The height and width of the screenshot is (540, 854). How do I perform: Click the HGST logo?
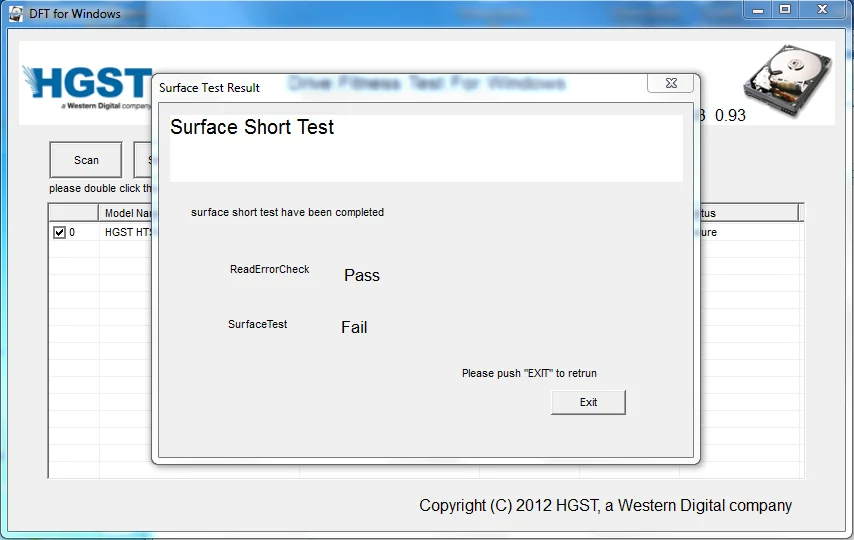coord(87,87)
